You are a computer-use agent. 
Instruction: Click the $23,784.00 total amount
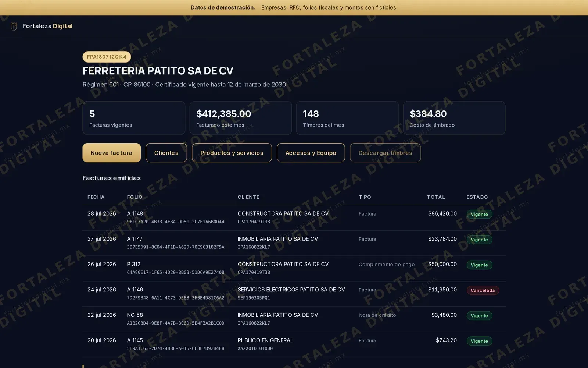[x=442, y=239]
